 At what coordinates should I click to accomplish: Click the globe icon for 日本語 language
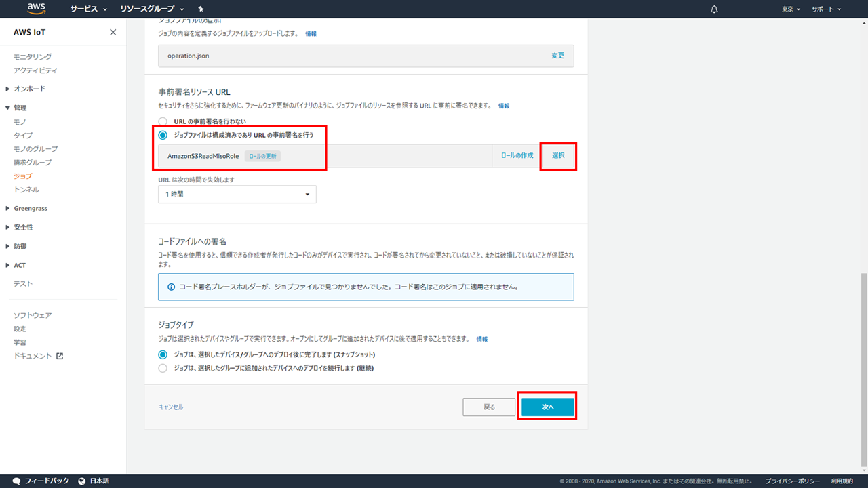pos(82,481)
